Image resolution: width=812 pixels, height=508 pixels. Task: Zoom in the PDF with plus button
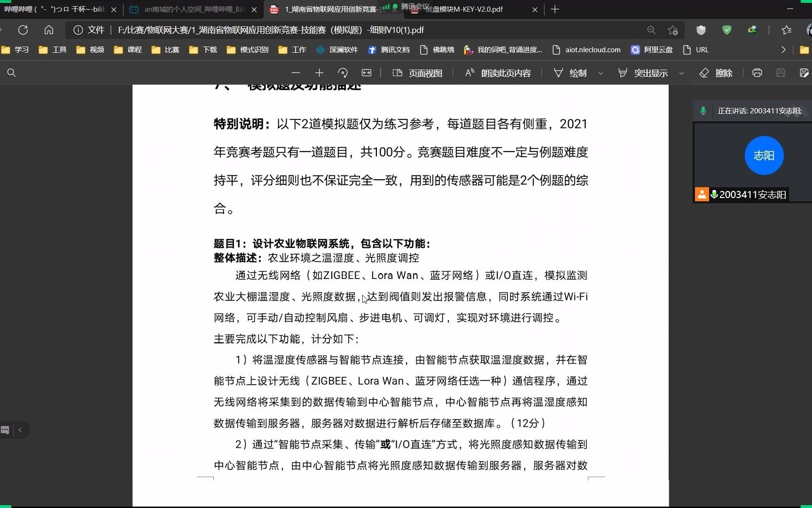tap(319, 73)
